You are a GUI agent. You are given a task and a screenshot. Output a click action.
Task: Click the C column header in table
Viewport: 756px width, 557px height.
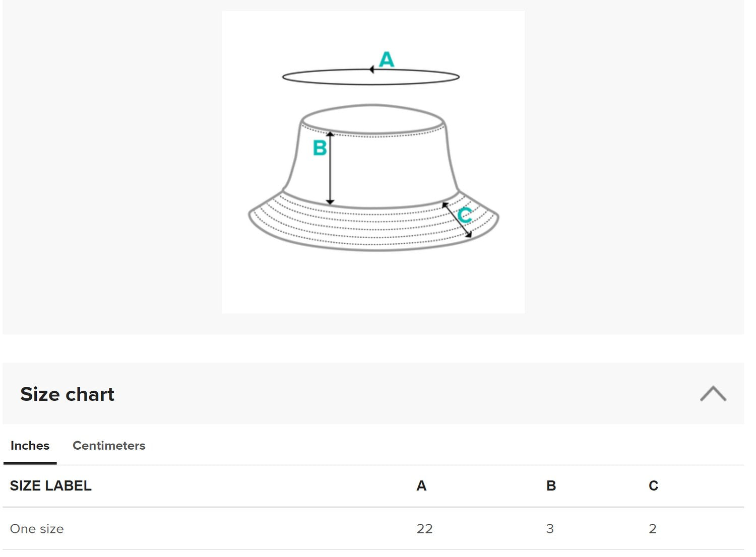[653, 486]
